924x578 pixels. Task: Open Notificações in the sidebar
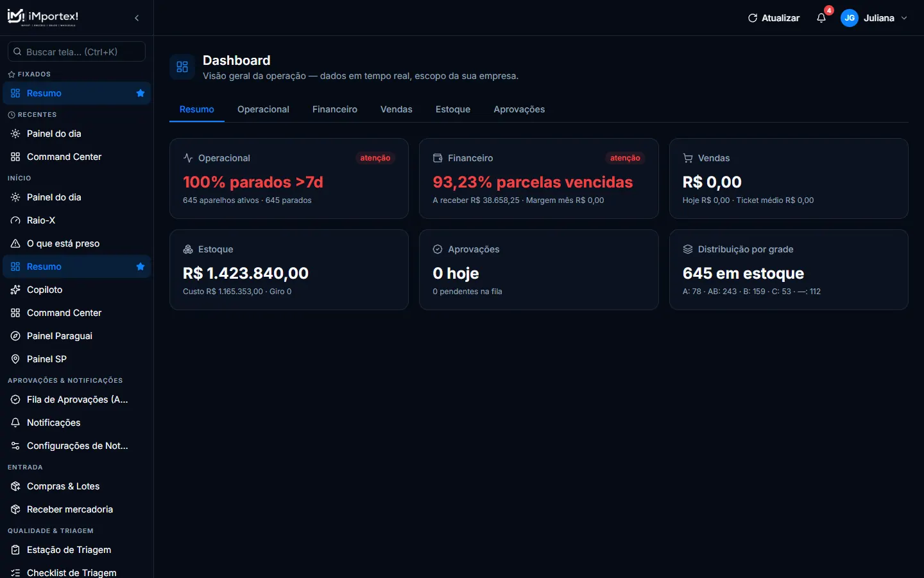click(x=76, y=423)
